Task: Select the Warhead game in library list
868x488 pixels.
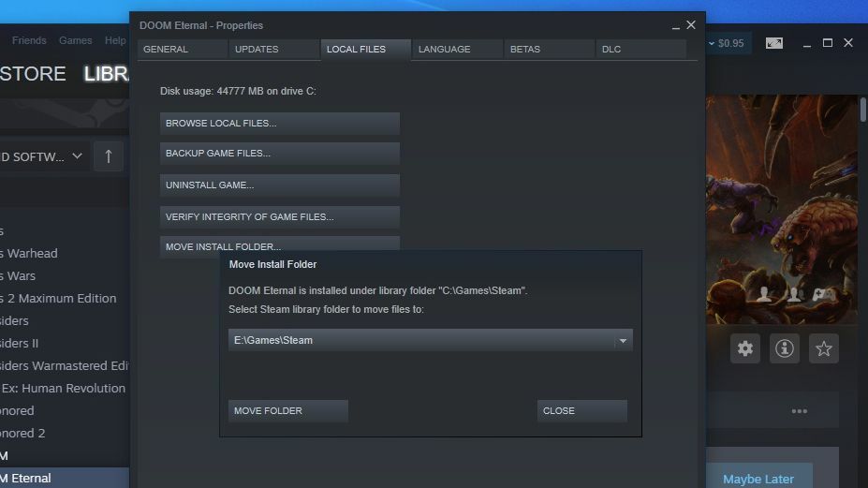Action: point(29,253)
